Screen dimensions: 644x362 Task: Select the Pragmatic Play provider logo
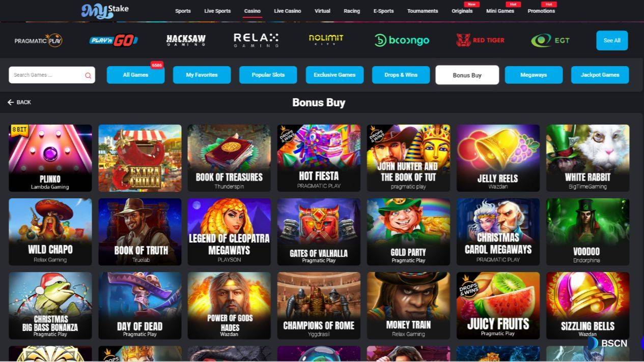(38, 40)
